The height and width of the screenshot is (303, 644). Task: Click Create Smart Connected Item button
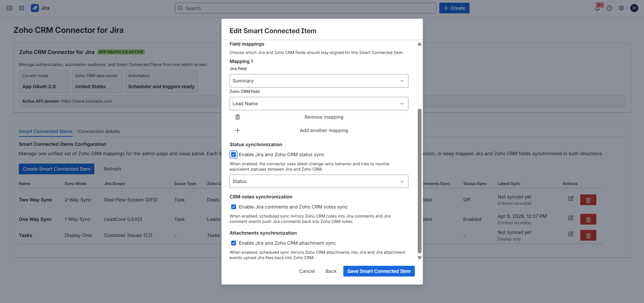click(56, 169)
